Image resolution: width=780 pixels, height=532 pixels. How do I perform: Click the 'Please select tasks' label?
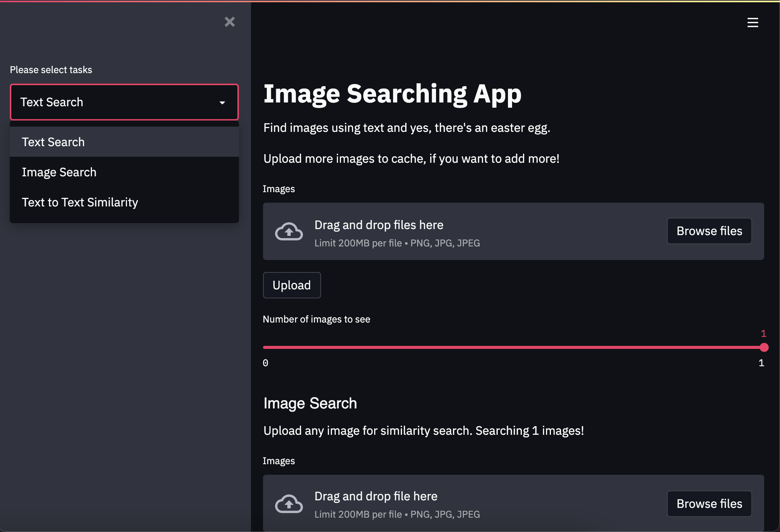click(51, 70)
